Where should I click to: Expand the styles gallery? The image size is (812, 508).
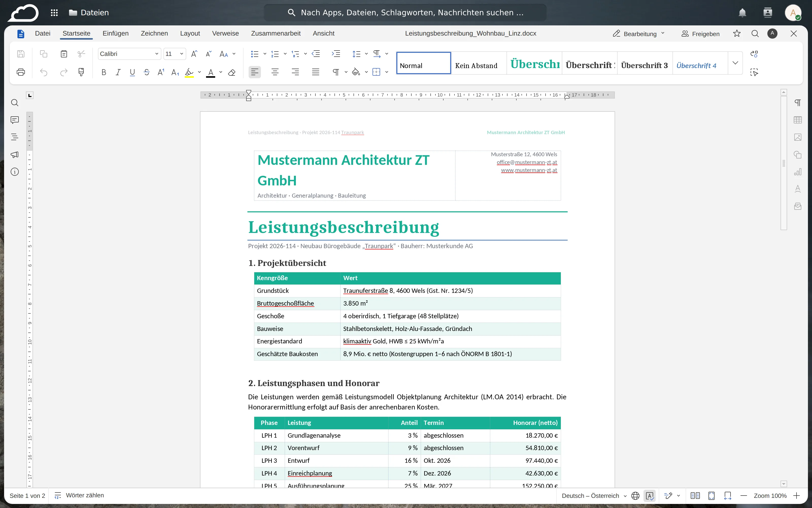[x=735, y=63]
